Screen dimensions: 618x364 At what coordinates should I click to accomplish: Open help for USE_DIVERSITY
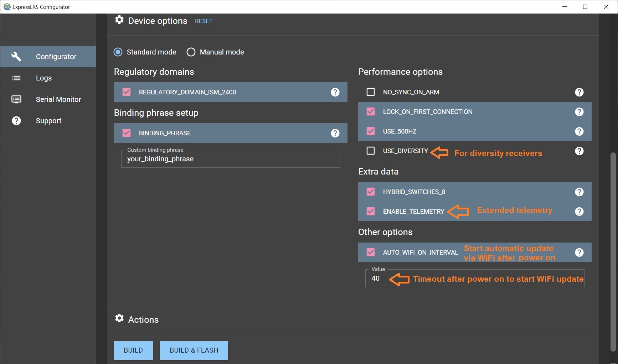[x=579, y=151]
